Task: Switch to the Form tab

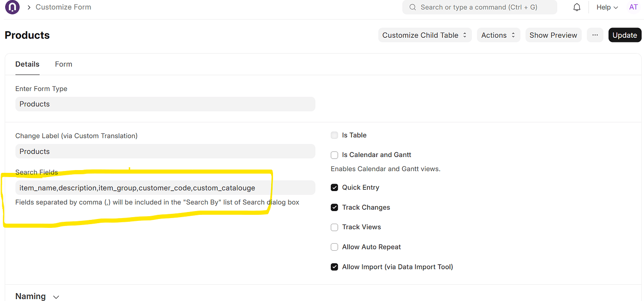Action: pyautogui.click(x=63, y=64)
